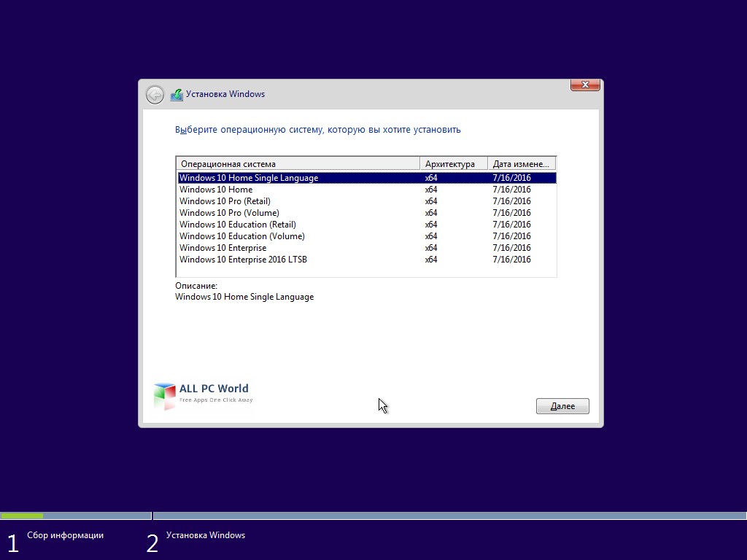Select Windows 10 Education (Volume)
747x560 pixels.
(367, 236)
